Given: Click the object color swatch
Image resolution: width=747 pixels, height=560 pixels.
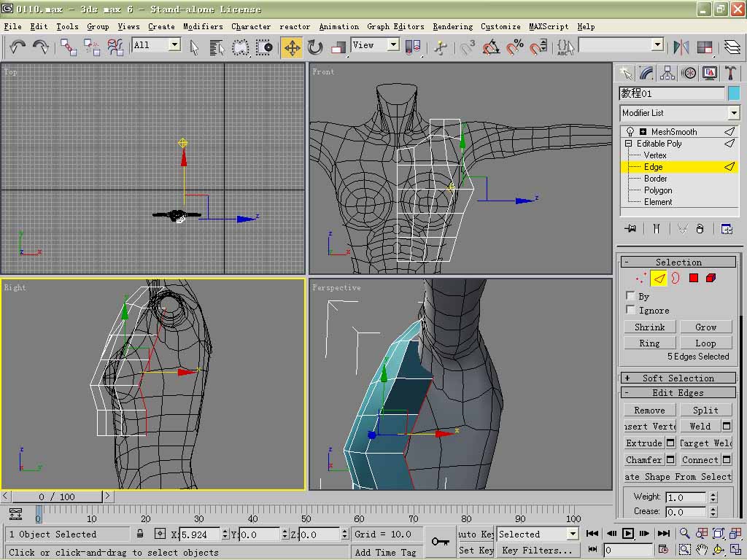Looking at the screenshot, I should (x=734, y=93).
